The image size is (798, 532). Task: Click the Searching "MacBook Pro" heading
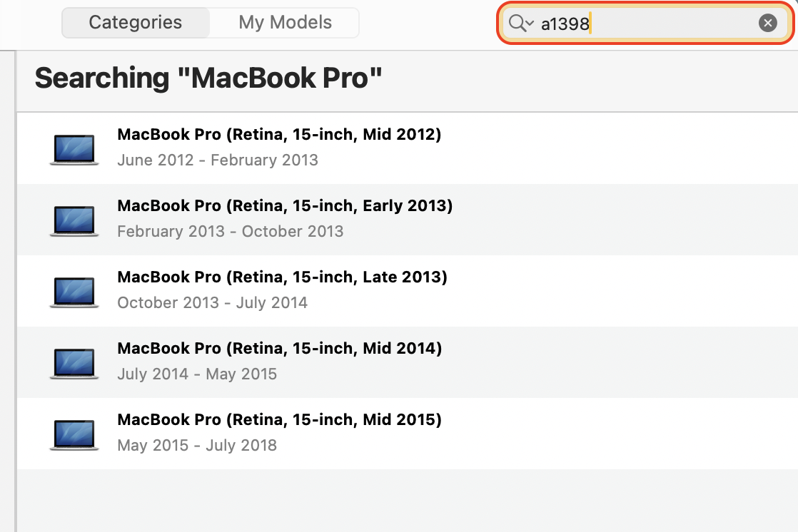[208, 78]
